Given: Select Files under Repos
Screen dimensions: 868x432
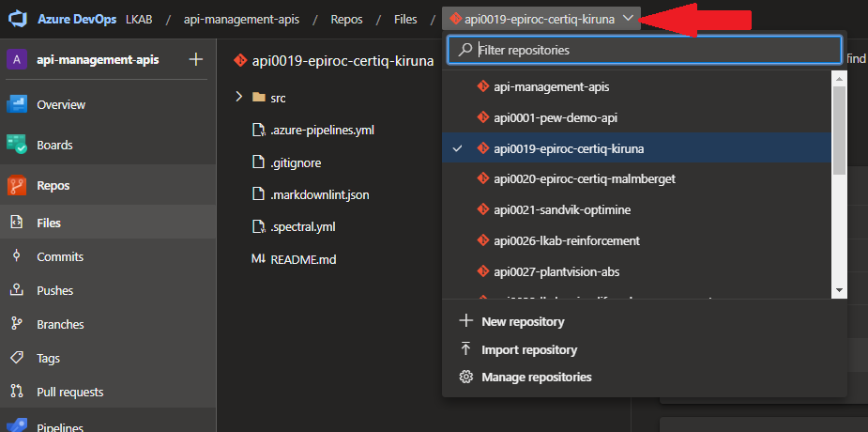Looking at the screenshot, I should click(108, 223).
